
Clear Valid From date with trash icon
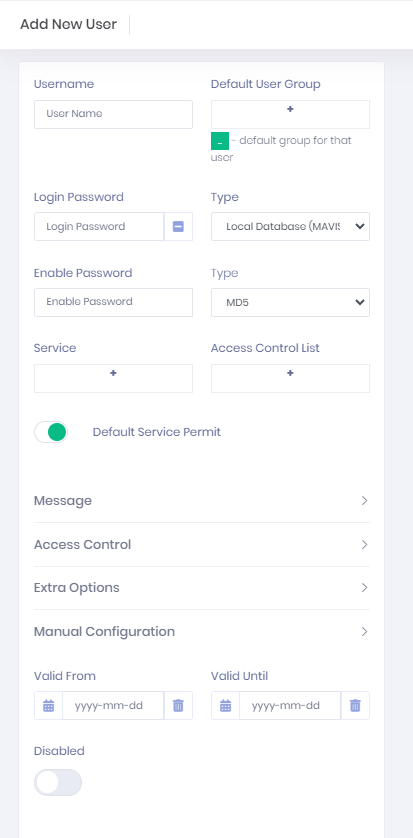click(x=178, y=705)
